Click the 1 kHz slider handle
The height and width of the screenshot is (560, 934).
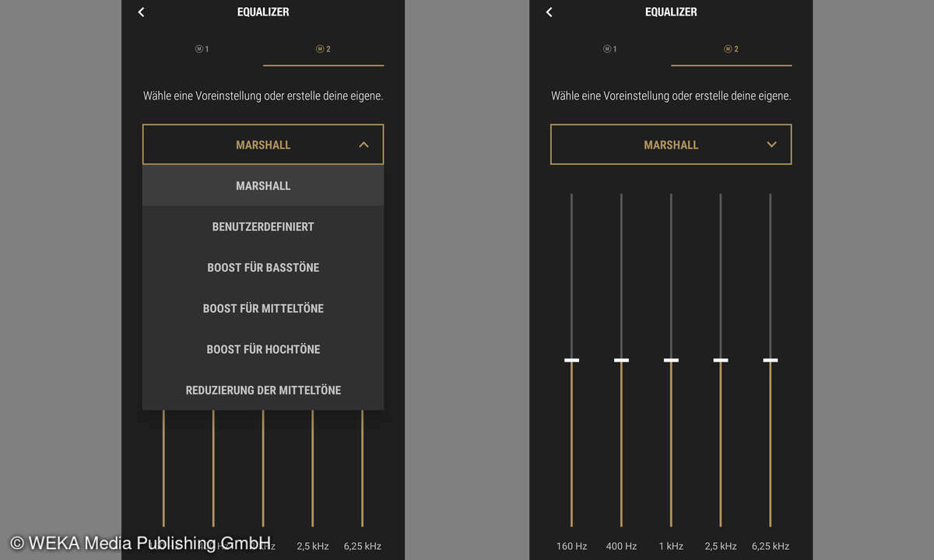pyautogui.click(x=671, y=360)
